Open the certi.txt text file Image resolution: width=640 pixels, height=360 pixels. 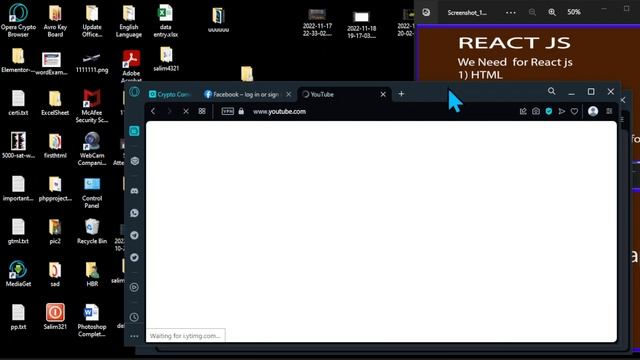(18, 102)
